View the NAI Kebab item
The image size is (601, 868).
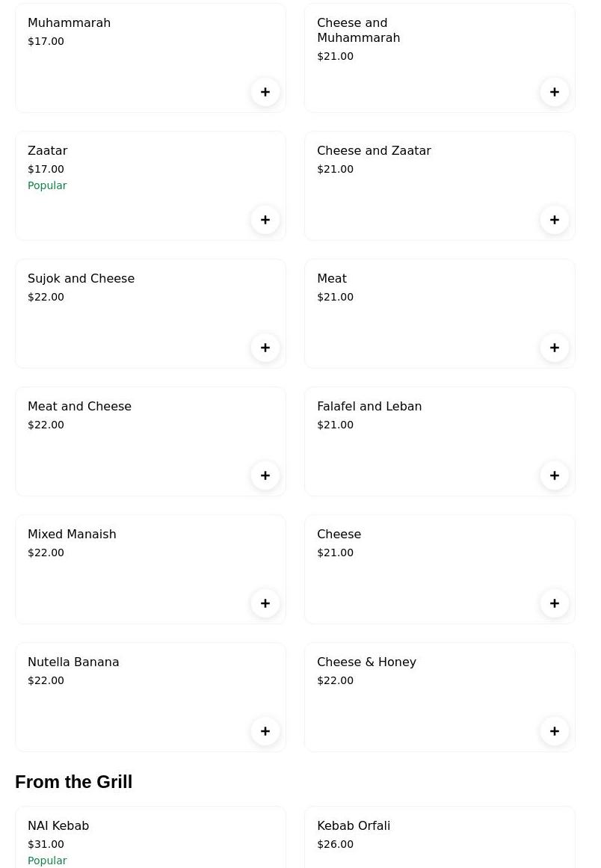pos(58,826)
